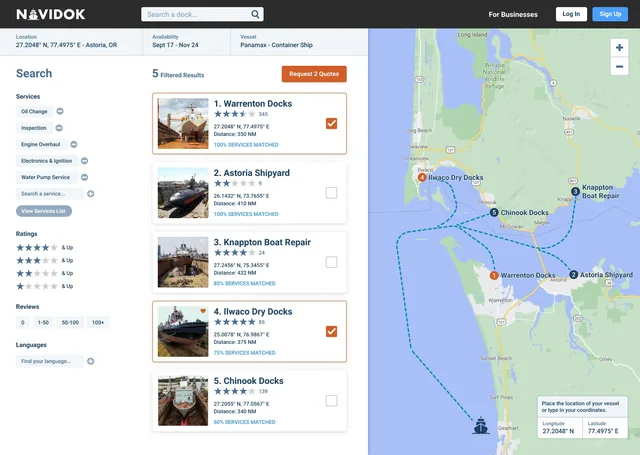Click the Longitude coordinate field

pyautogui.click(x=560, y=428)
